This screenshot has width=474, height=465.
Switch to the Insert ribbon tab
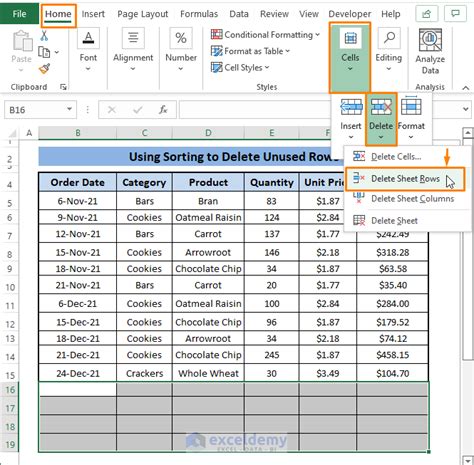(93, 14)
